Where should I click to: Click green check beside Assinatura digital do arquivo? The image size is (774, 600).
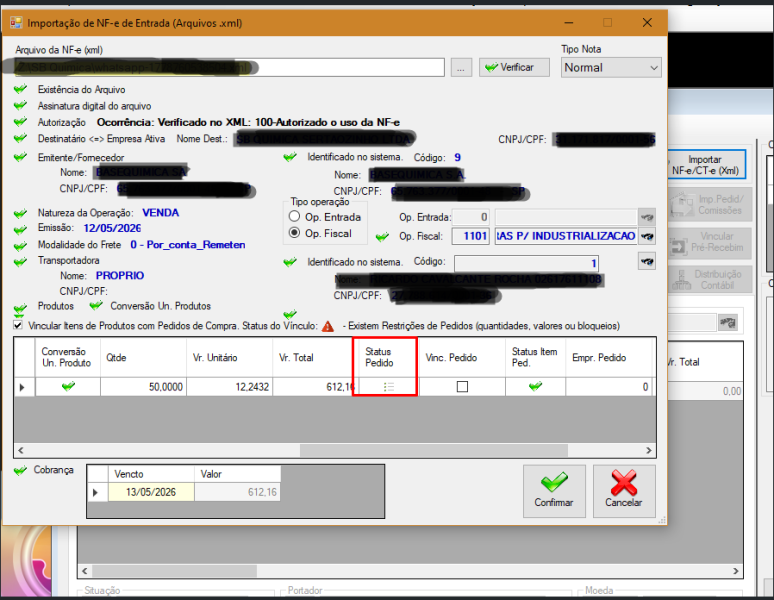[20, 105]
